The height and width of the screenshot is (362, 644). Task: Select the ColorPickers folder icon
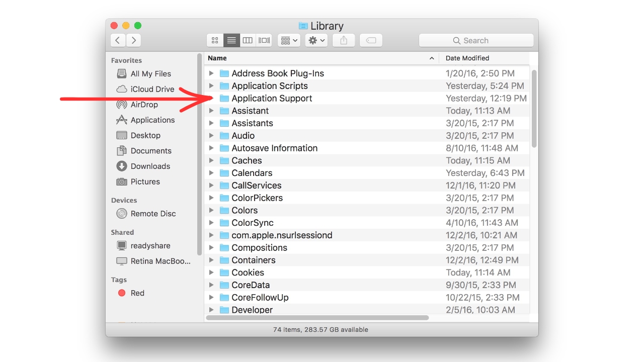point(224,198)
